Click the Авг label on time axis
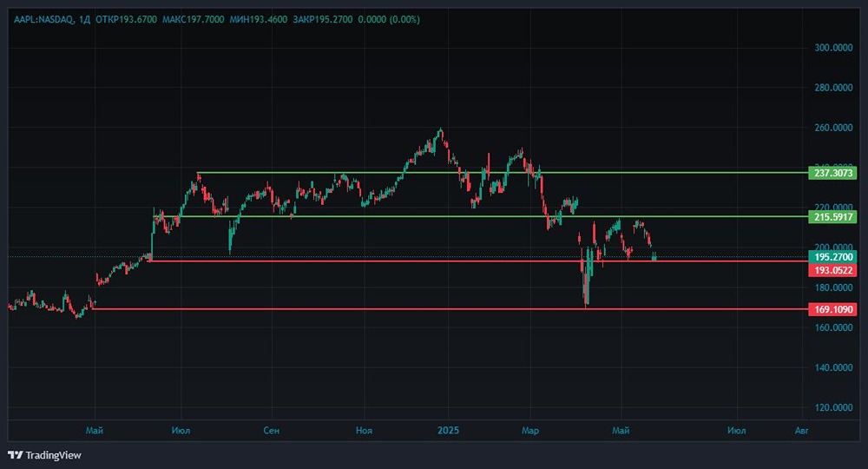 pyautogui.click(x=801, y=430)
